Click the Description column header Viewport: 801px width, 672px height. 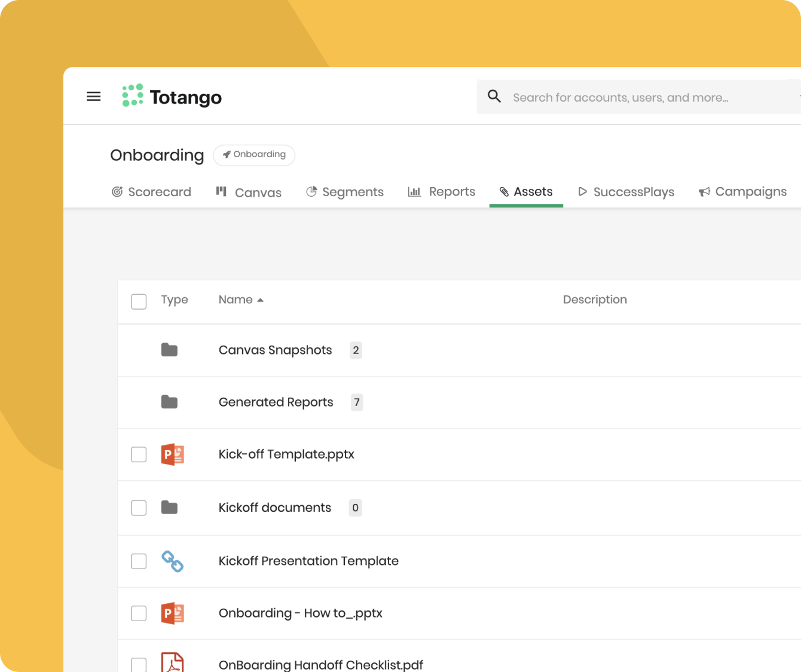tap(595, 300)
